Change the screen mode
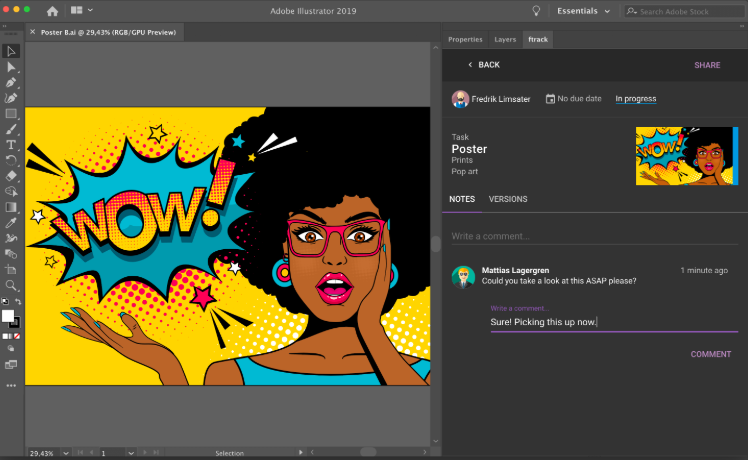Viewport: 748px width, 460px height. coord(11,365)
